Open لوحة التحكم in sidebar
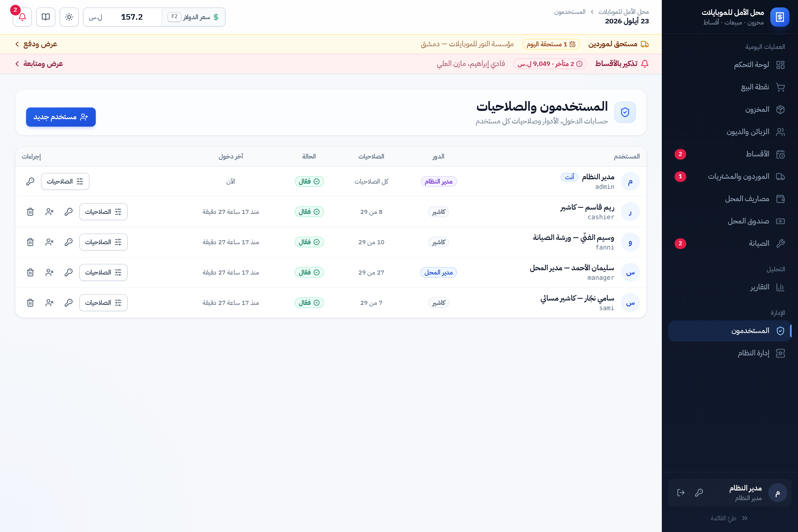Screen dimensions: 798x532 click(730, 65)
